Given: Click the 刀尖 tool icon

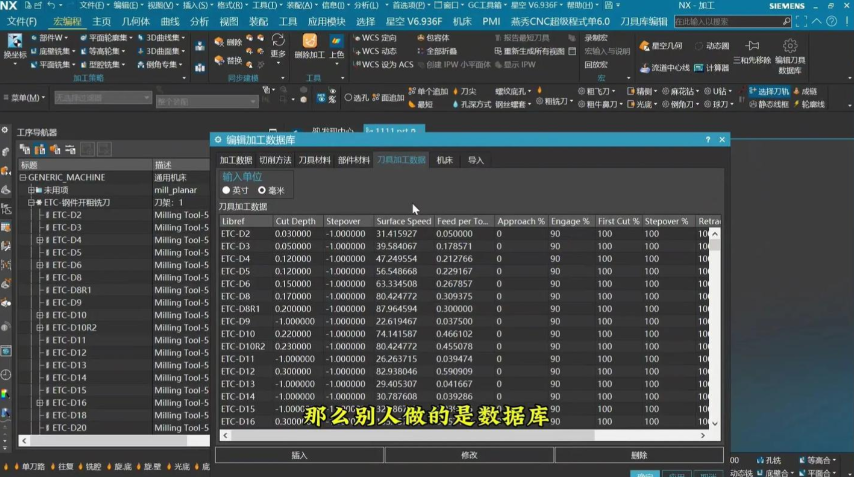Looking at the screenshot, I should point(465,91).
